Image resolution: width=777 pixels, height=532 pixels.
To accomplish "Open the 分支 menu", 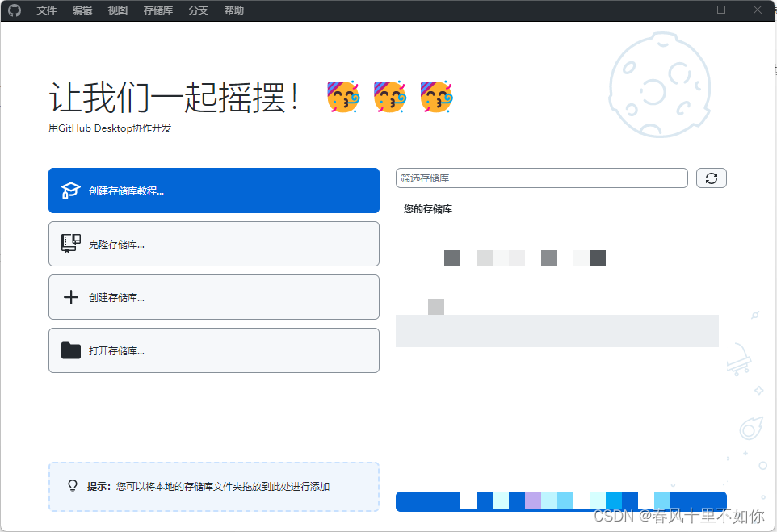I will (198, 10).
